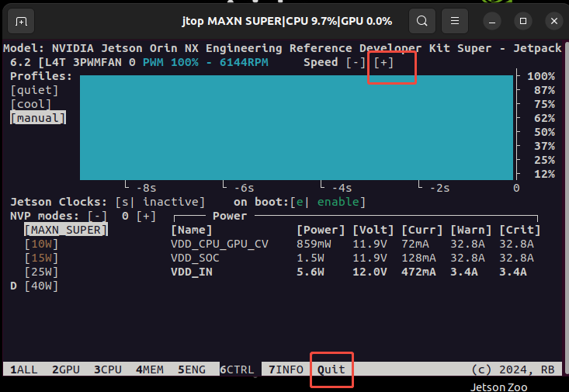This screenshot has height=392, width=569.
Task: Click Quit to exit jtop
Action: point(331,369)
